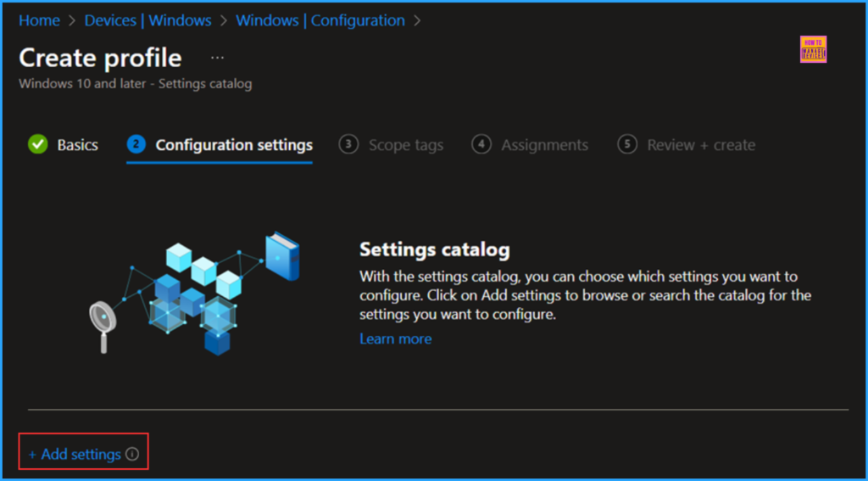Viewport: 868px width, 481px height.
Task: Jump to the Review + create tab
Action: coord(700,145)
